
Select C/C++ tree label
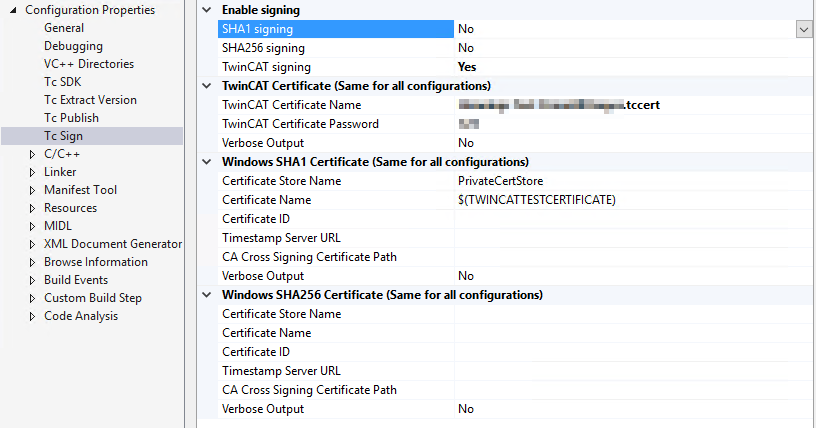(x=62, y=154)
